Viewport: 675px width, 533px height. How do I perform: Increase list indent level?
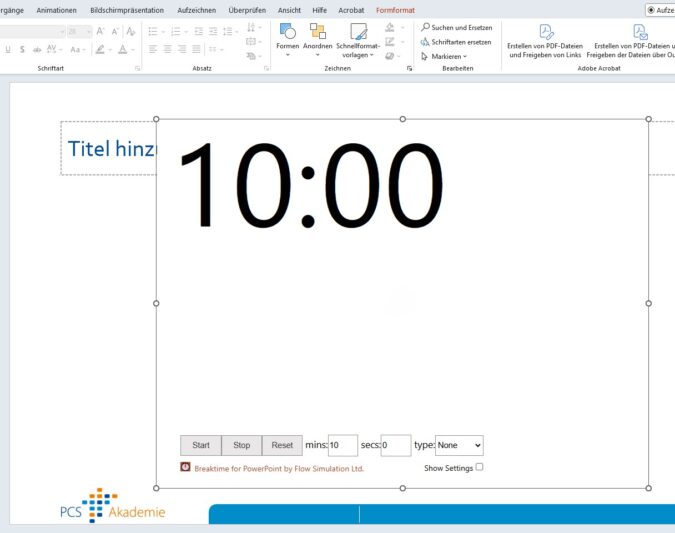click(x=213, y=31)
